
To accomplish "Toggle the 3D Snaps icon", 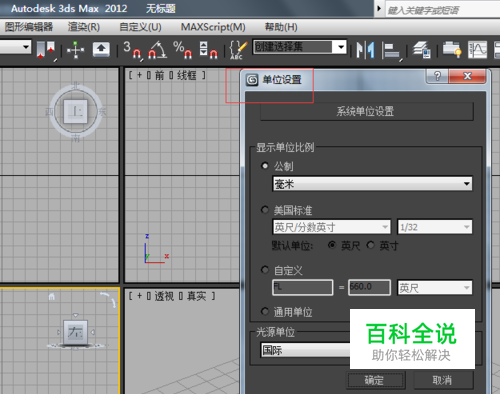I will click(x=132, y=50).
